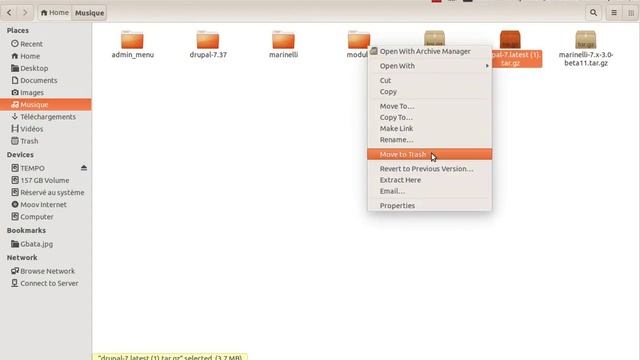Click the marinelli-7.x-3.0-beta11.tar.gz file name
The height and width of the screenshot is (360, 640).
click(586, 59)
